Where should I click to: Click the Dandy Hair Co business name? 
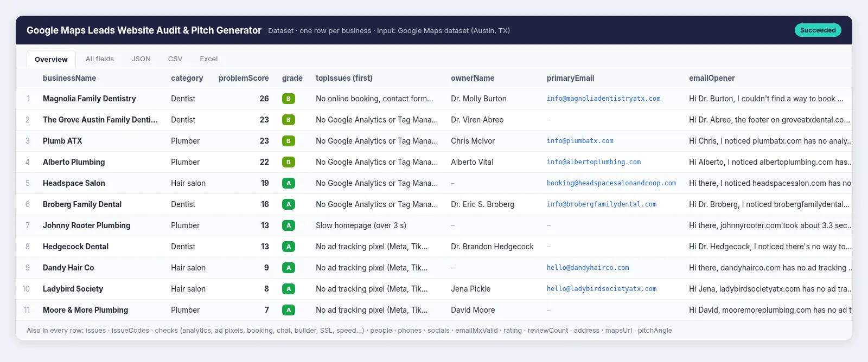pos(68,268)
